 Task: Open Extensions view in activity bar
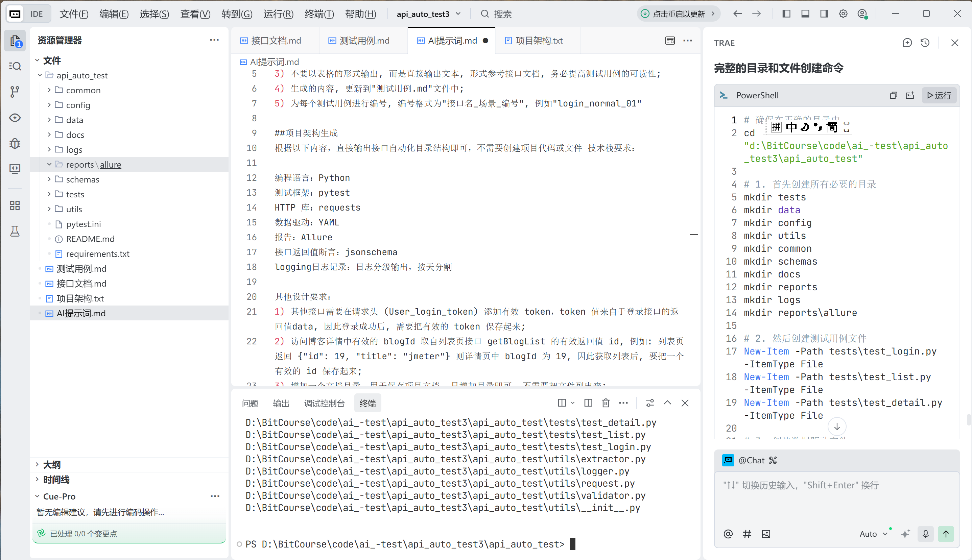(x=15, y=205)
